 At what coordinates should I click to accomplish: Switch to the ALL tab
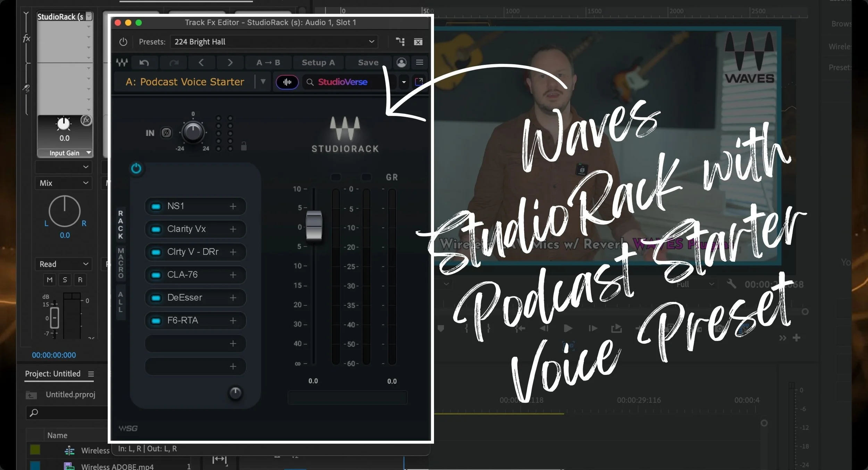click(x=120, y=302)
